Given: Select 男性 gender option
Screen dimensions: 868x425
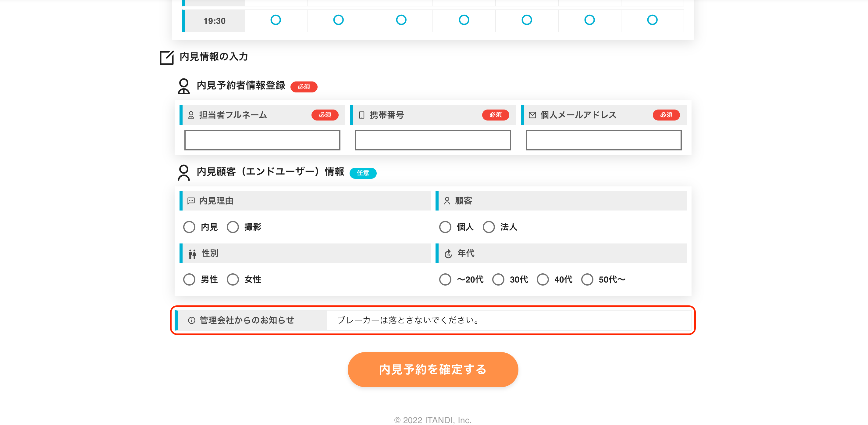Looking at the screenshot, I should point(189,279).
